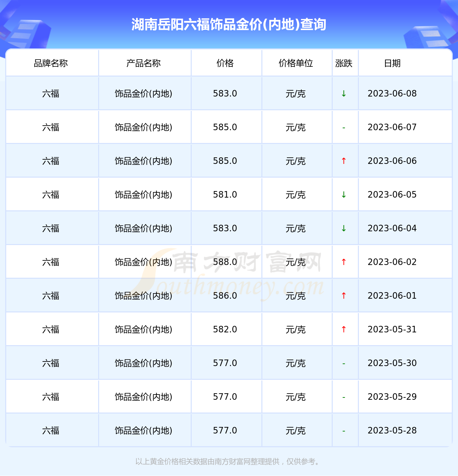Viewport: 458px width, 476px height.
Task: Click the unchanged dash for 2023-05-29
Action: pyautogui.click(x=344, y=397)
